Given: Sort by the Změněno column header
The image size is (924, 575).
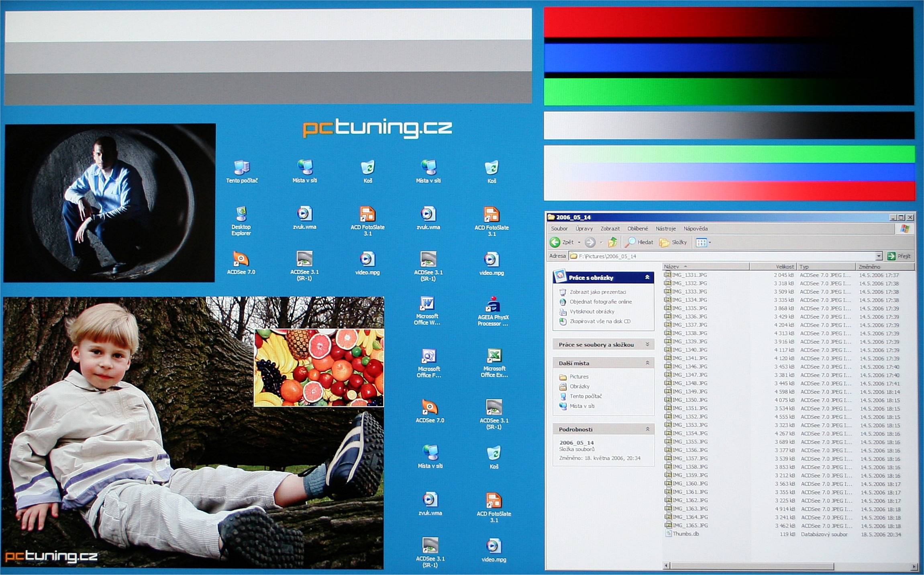Looking at the screenshot, I should [885, 266].
